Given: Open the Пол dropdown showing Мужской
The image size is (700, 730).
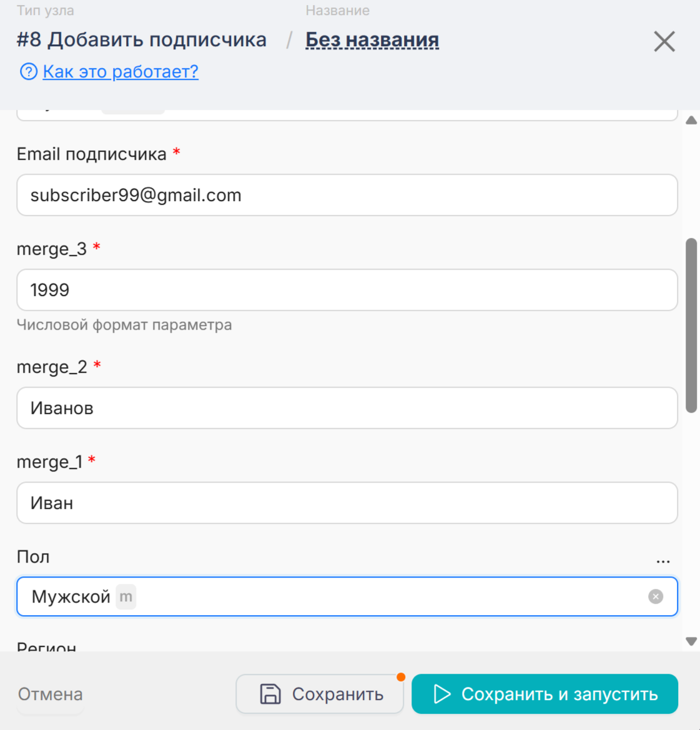Looking at the screenshot, I should [375, 597].
